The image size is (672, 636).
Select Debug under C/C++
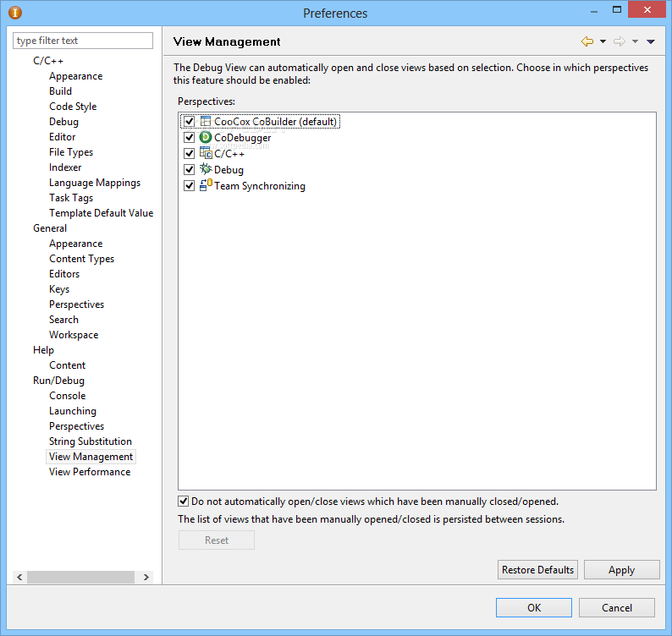63,122
